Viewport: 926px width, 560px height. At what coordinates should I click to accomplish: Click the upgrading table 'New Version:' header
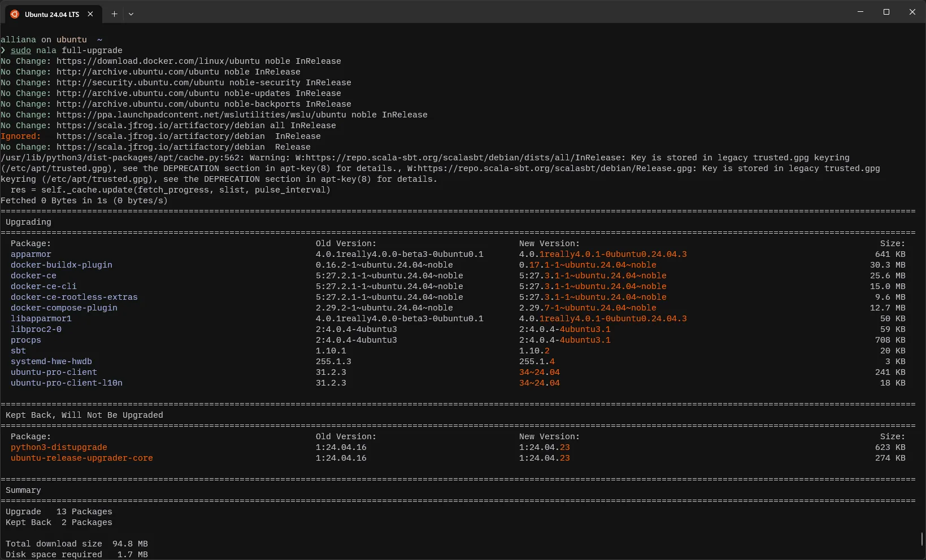[x=549, y=243]
